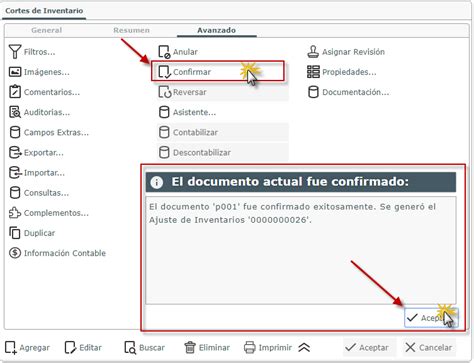Click the Filtros funnel icon

point(15,52)
